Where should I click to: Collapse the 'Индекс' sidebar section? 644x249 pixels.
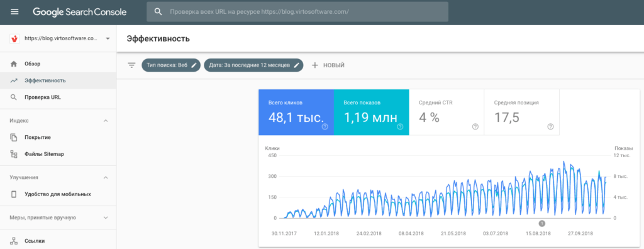tap(106, 121)
